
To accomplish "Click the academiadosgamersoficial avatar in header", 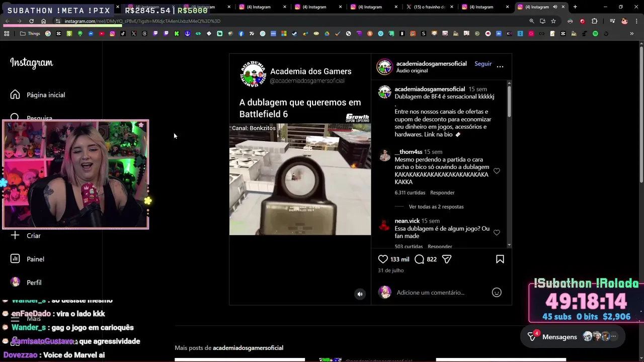I will 385,67.
